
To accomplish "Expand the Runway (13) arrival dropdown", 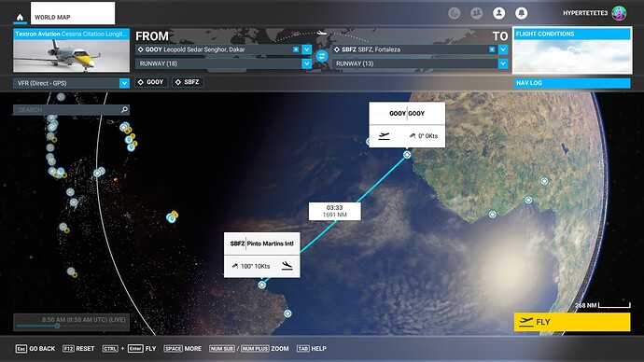I will pos(503,63).
